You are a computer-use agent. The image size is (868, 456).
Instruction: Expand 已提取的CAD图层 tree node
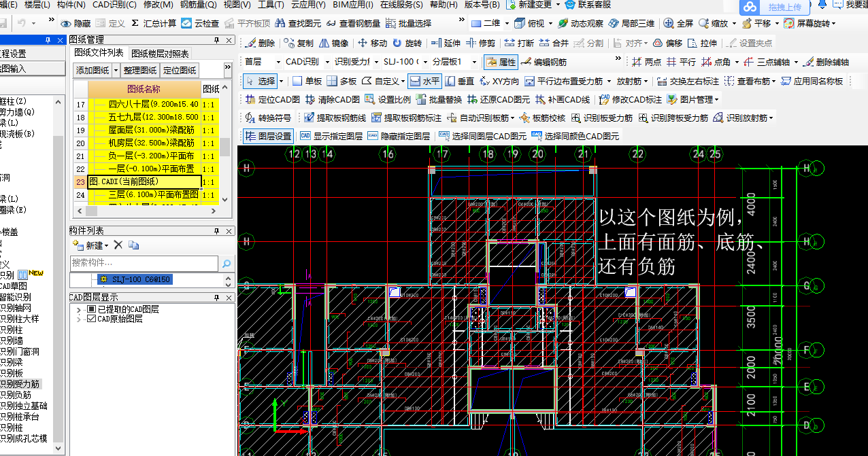pos(80,309)
